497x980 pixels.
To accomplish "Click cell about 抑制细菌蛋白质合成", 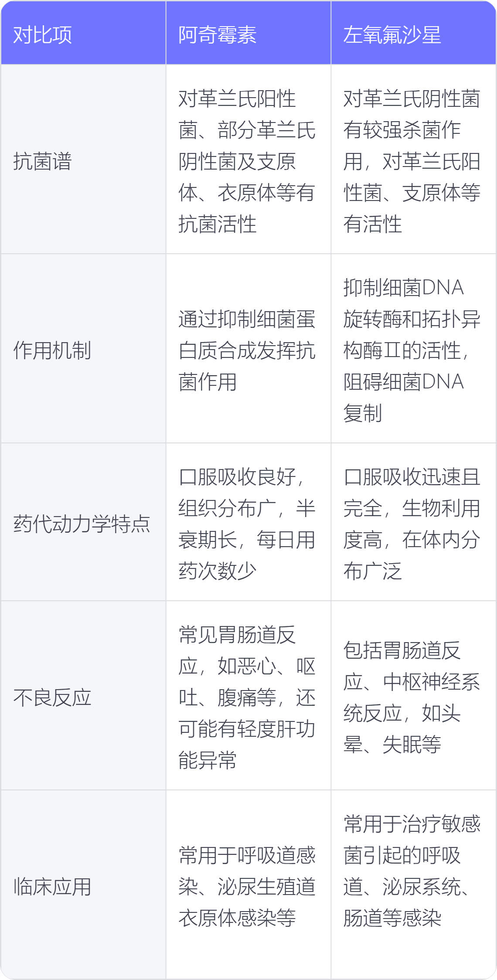I will pos(248,349).
